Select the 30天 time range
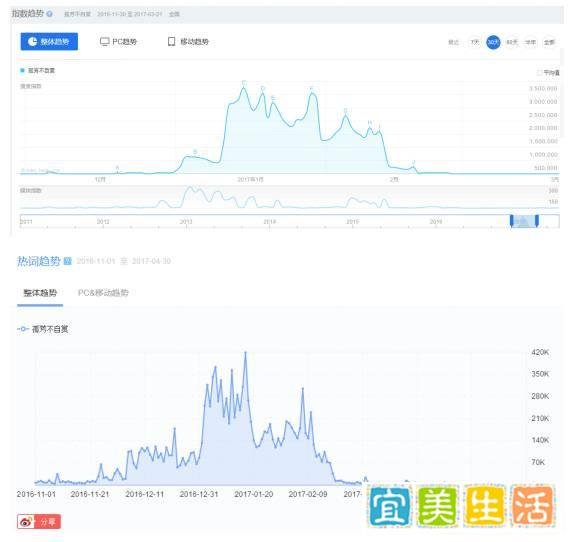572x542 pixels. [x=493, y=42]
